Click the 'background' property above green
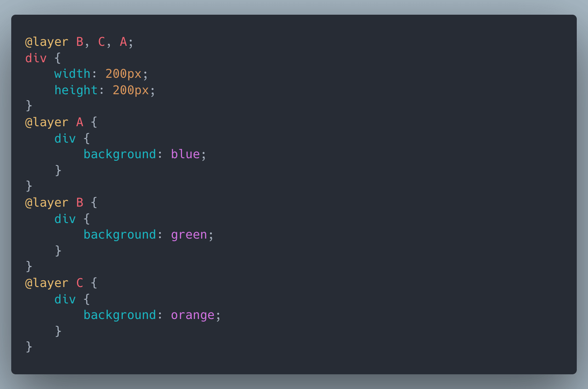This screenshot has height=389, width=588. coord(120,235)
